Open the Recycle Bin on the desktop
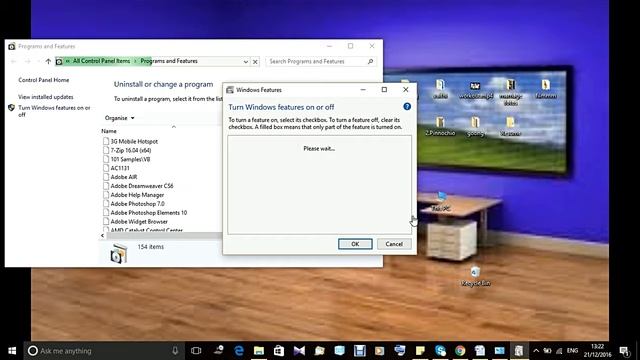Image resolution: width=640 pixels, height=360 pixels. tap(475, 276)
